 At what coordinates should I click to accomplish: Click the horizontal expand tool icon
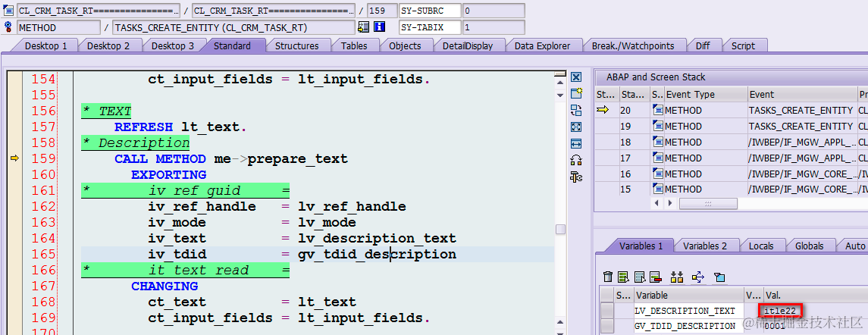576,143
